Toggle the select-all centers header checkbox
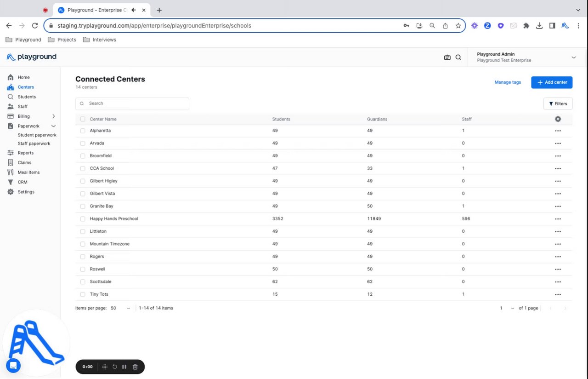Screen dimensions: 588x379 click(83, 119)
